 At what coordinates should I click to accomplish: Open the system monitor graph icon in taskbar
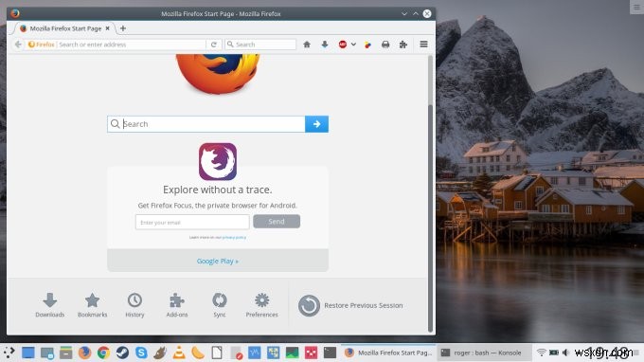(254, 353)
